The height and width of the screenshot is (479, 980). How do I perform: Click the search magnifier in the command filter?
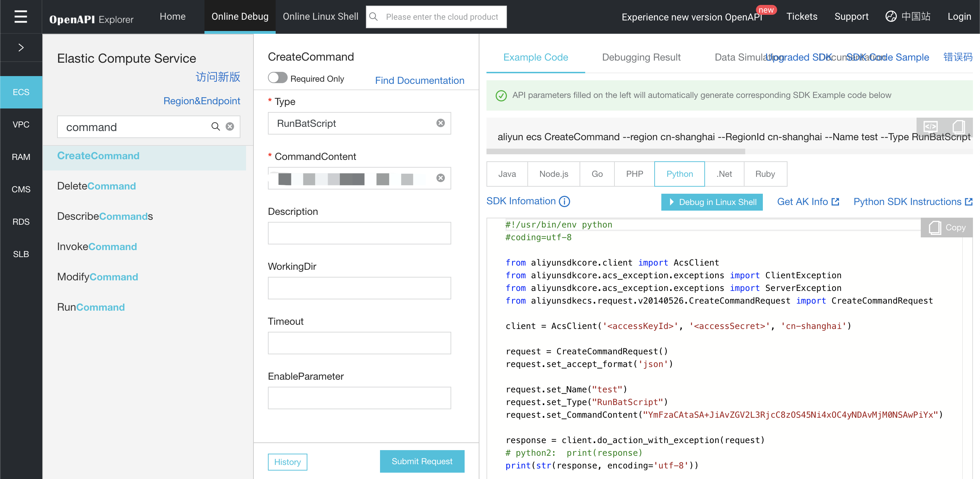(x=215, y=126)
